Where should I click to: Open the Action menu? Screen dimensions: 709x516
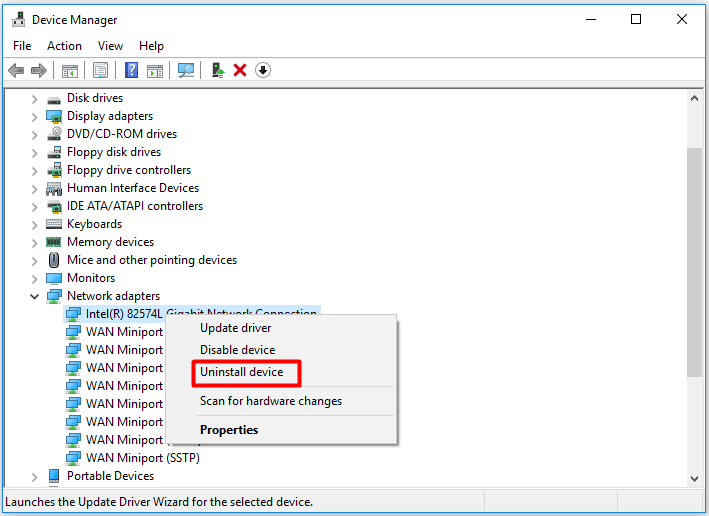tap(64, 46)
